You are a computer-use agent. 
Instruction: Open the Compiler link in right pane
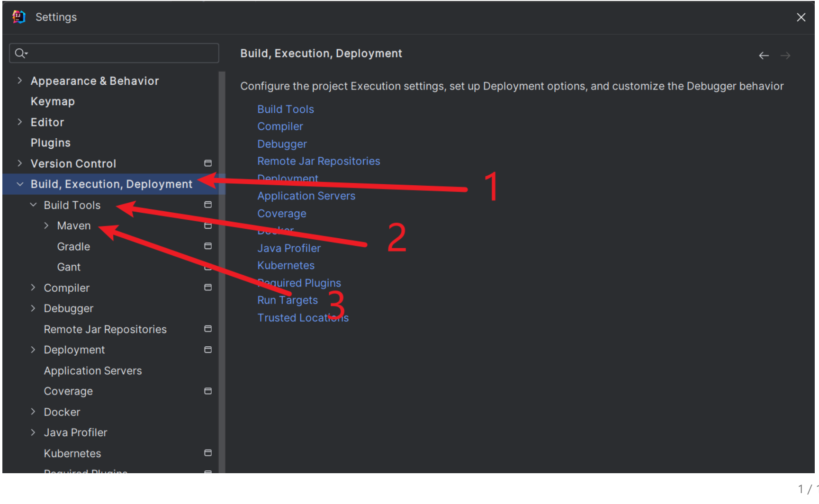click(280, 126)
